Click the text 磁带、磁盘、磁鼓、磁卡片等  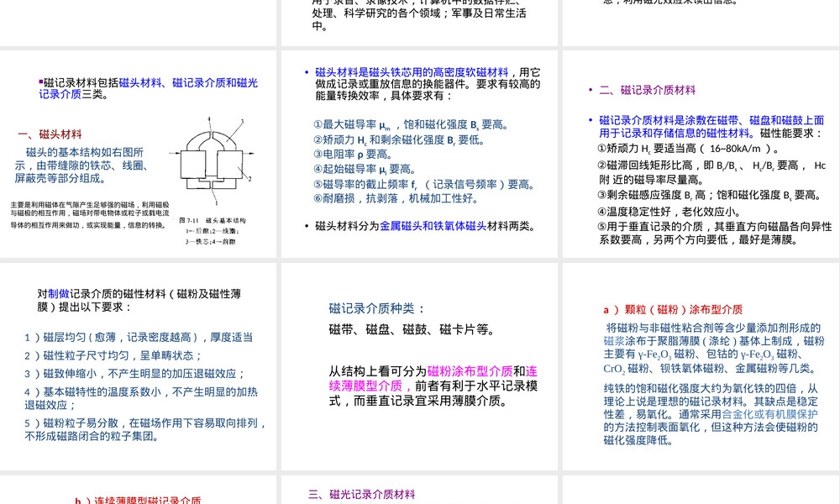(x=412, y=330)
